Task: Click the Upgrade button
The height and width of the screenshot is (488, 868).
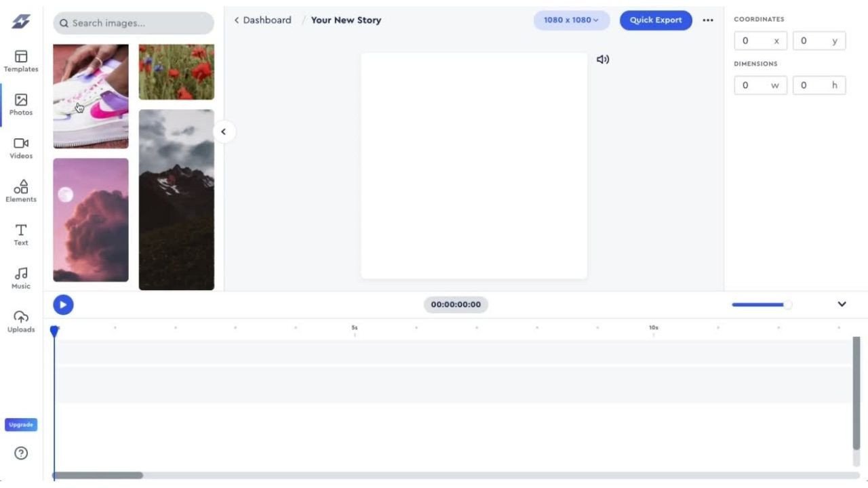Action: [20, 424]
